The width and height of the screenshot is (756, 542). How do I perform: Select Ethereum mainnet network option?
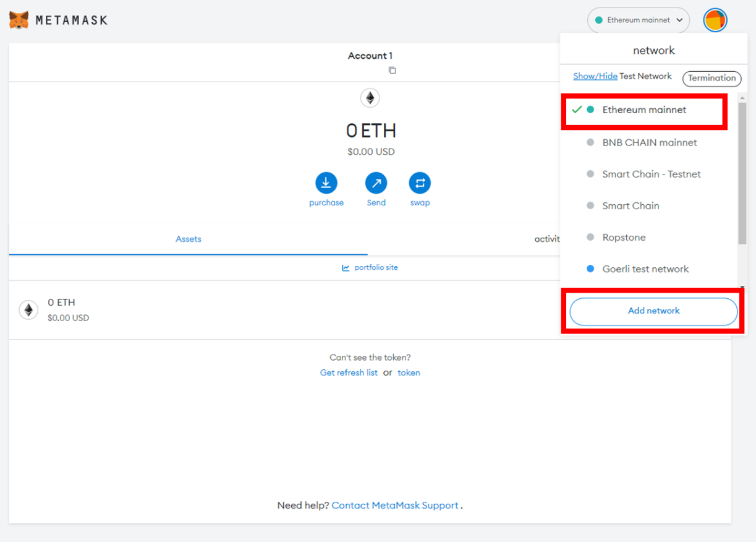644,110
